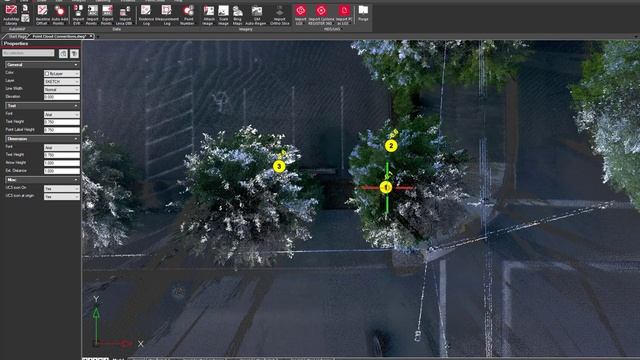
Task: Open the Measurement Log
Action: [x=167, y=15]
